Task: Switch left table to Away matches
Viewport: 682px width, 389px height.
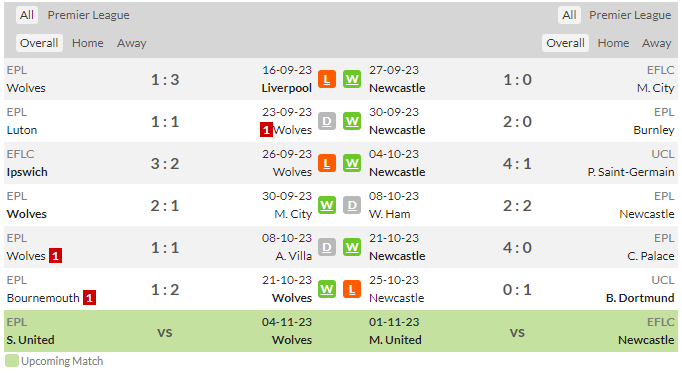Action: point(131,43)
